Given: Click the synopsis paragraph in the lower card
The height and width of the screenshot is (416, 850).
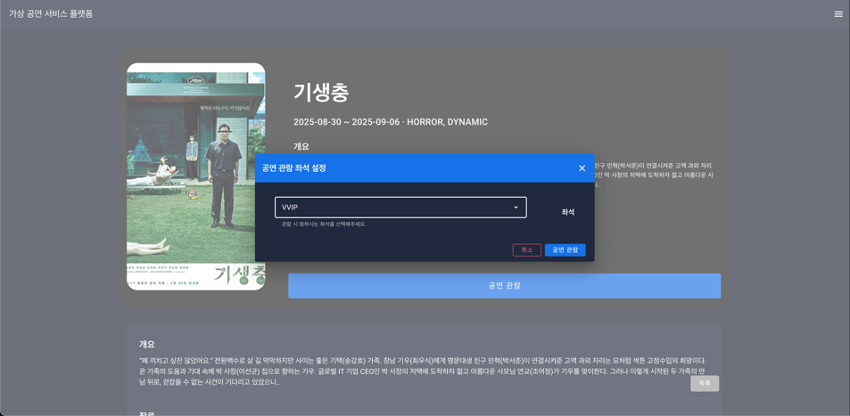Looking at the screenshot, I should [x=420, y=371].
